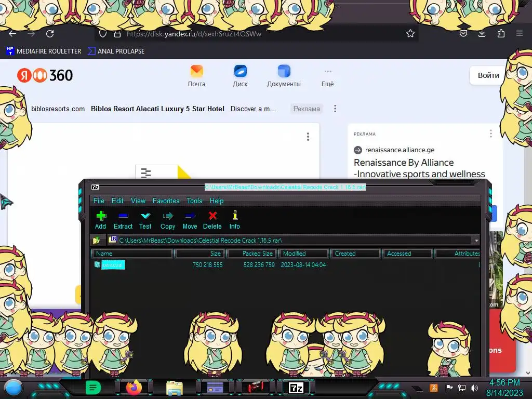Image resolution: width=532 pixels, height=399 pixels.
Task: Extract files with the Extract tool
Action: pyautogui.click(x=123, y=220)
